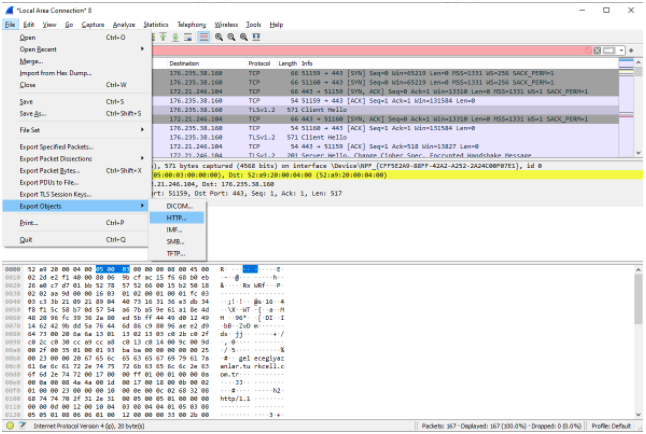Choose Open from File menu
This screenshot has height=434, width=646.
[x=76, y=38]
